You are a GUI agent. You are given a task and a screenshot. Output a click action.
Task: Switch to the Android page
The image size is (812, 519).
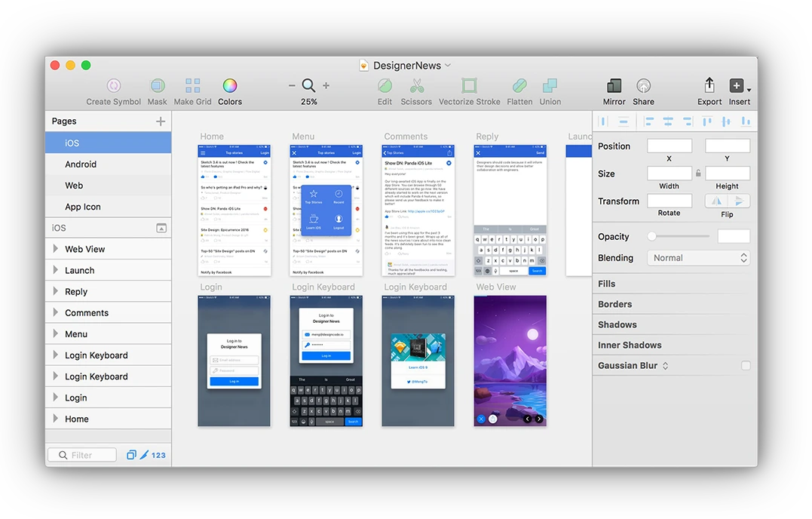(81, 164)
